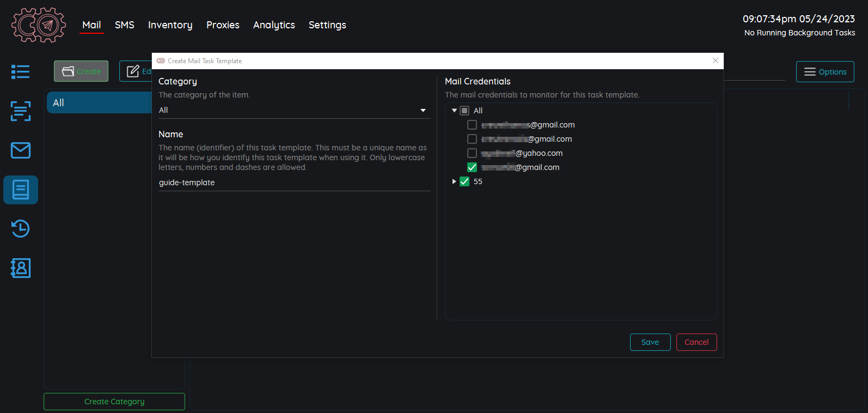Check the yahoo.com credential checkbox

coord(472,153)
